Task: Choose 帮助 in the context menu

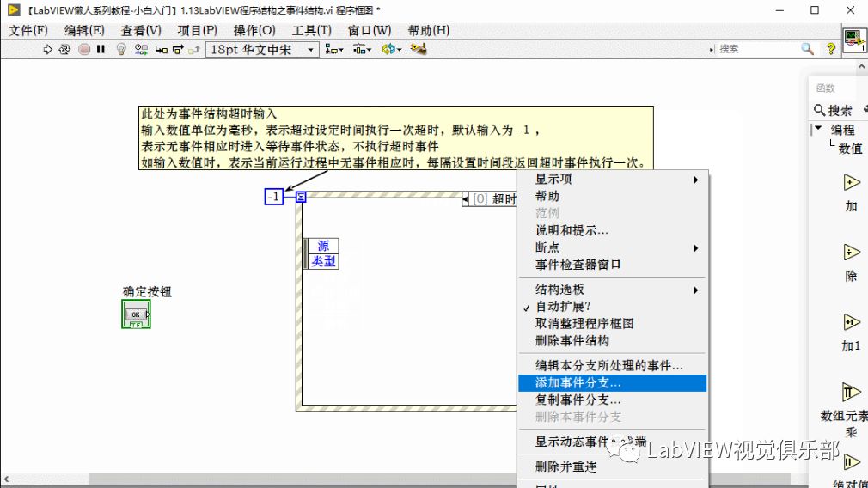Action: pyautogui.click(x=613, y=197)
